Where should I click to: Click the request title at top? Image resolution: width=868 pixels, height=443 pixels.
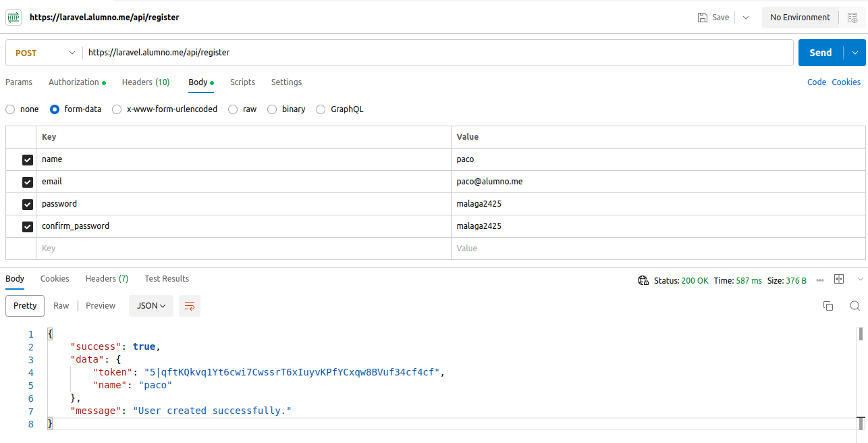coord(105,18)
